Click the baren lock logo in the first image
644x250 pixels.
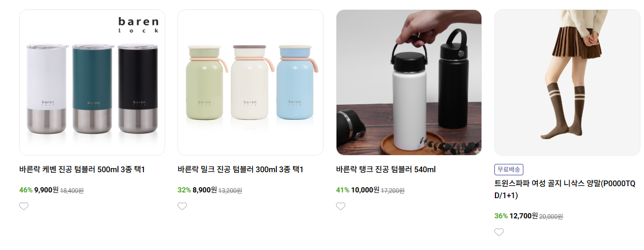(138, 25)
